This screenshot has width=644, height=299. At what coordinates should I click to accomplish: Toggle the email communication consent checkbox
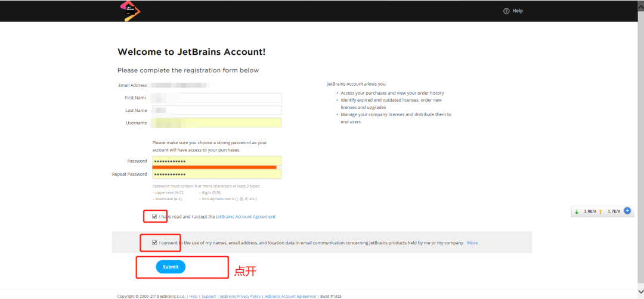(x=154, y=242)
